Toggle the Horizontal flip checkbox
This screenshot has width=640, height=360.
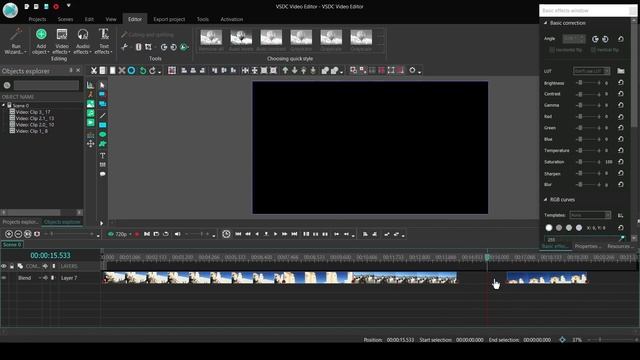pos(552,50)
